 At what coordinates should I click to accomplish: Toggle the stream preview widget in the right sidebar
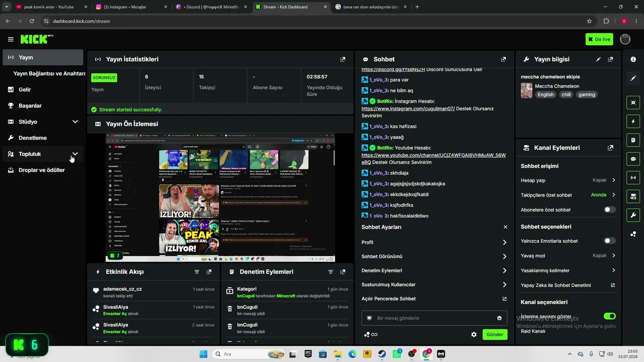click(633, 103)
